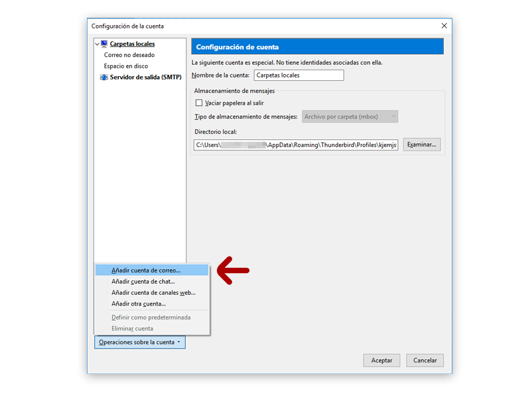Viewport: 532px width, 395px height.
Task: Click the Servidor de salida SMTP icon
Action: tap(104, 78)
